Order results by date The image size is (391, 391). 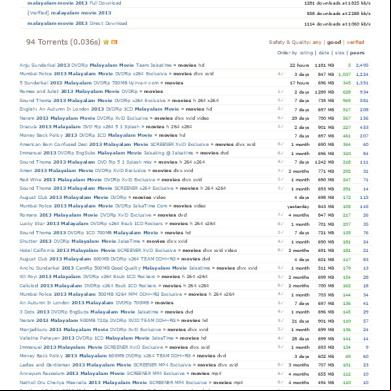[324, 53]
